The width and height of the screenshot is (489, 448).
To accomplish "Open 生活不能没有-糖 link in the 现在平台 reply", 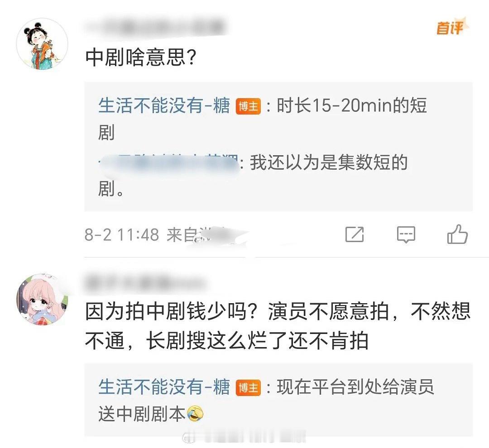I will (x=164, y=387).
